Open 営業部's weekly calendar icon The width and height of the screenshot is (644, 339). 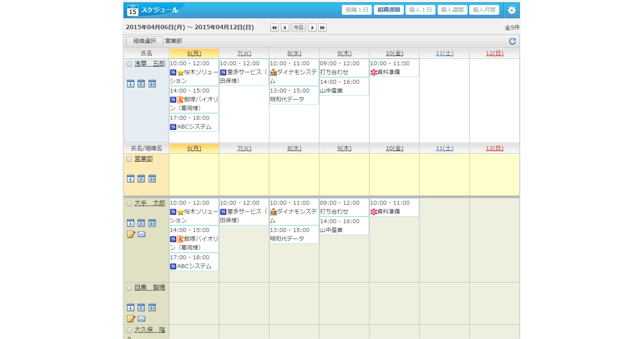141,179
